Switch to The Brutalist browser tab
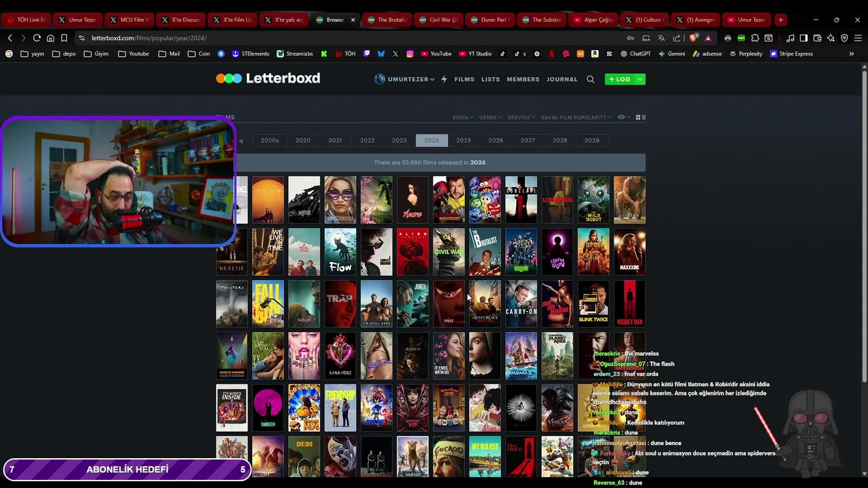The image size is (868, 488). coord(387,20)
